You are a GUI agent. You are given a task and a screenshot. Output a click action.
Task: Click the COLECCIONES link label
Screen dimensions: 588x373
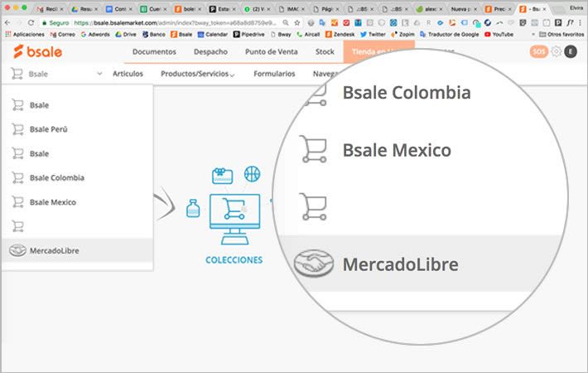[234, 259]
